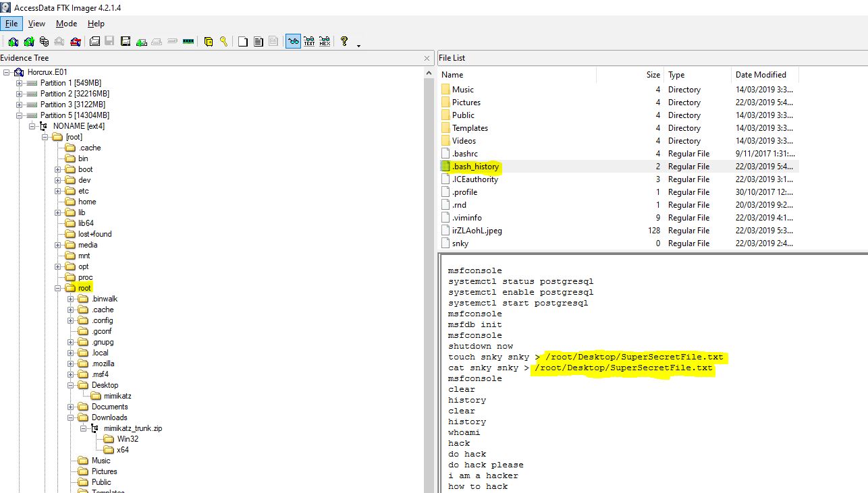868x493 pixels.
Task: Click Add to Custom Content Image icon
Action: pos(141,41)
